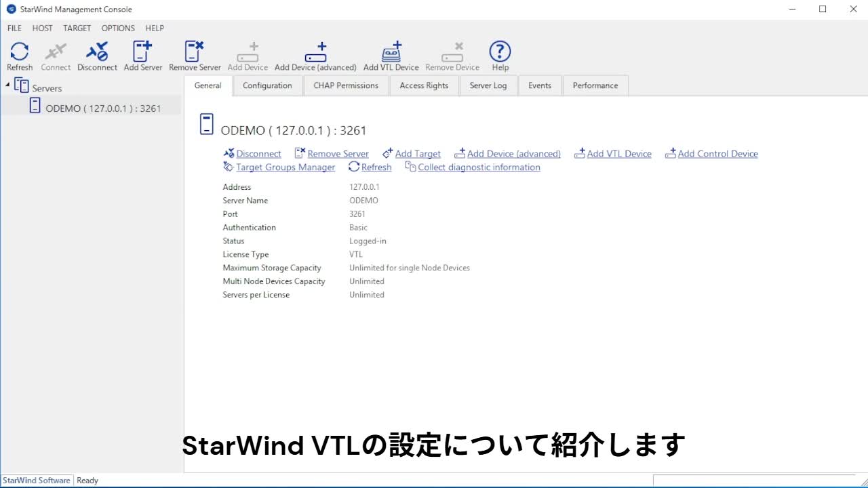Screen dimensions: 868x488
Task: Click the Connect toolbar icon
Action: click(x=56, y=52)
